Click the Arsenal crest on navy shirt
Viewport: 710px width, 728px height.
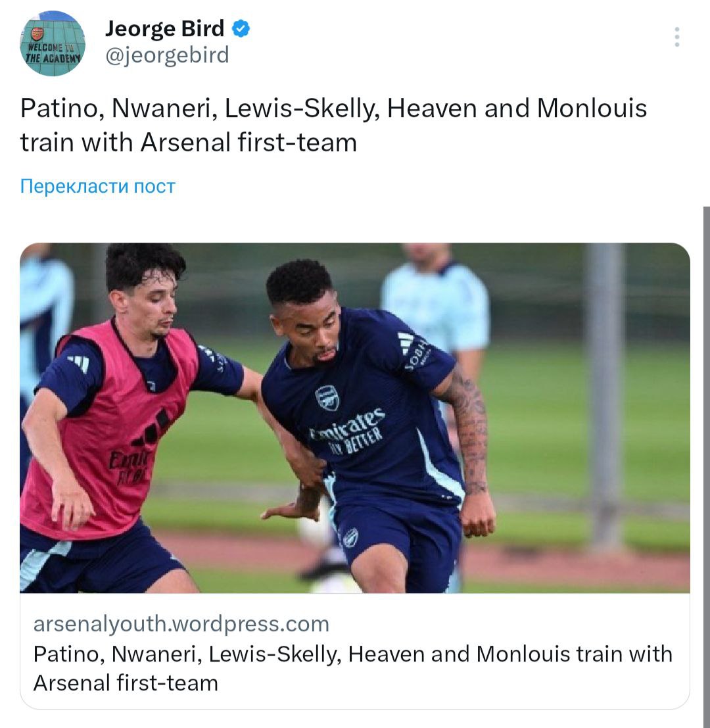click(327, 397)
